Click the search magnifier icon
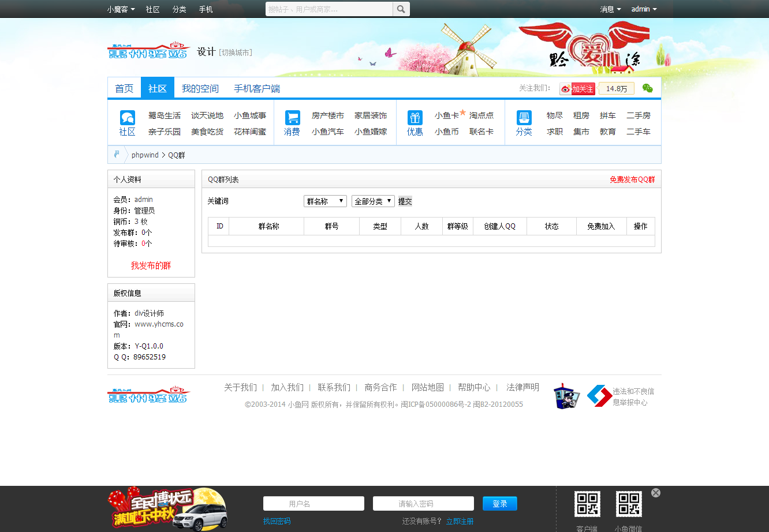 (x=401, y=9)
